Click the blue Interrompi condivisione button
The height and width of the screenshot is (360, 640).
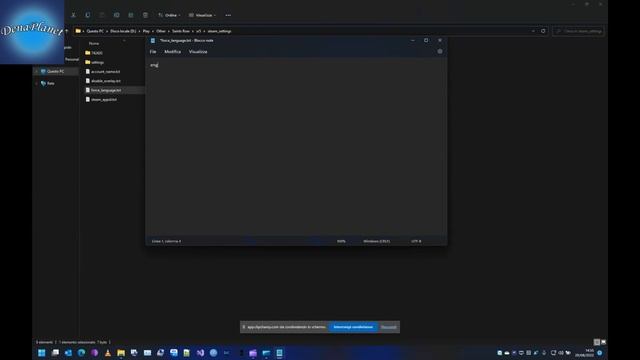pyautogui.click(x=353, y=327)
